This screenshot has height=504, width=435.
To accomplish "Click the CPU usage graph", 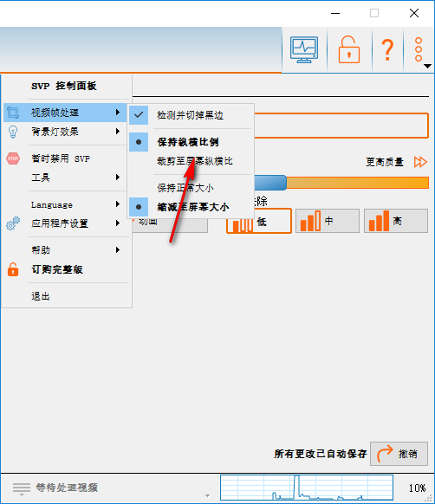I will [307, 488].
